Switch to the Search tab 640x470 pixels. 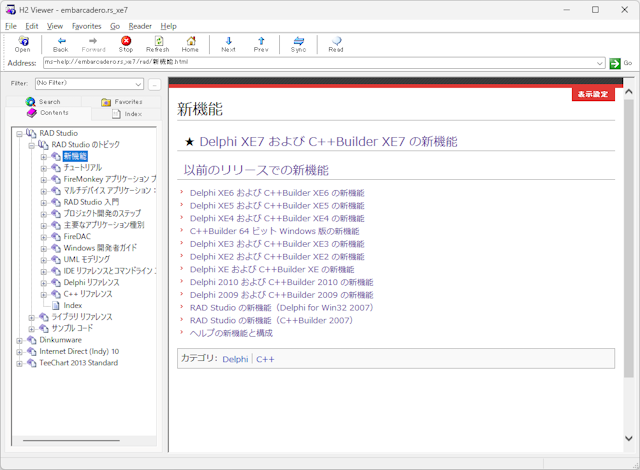(x=43, y=102)
